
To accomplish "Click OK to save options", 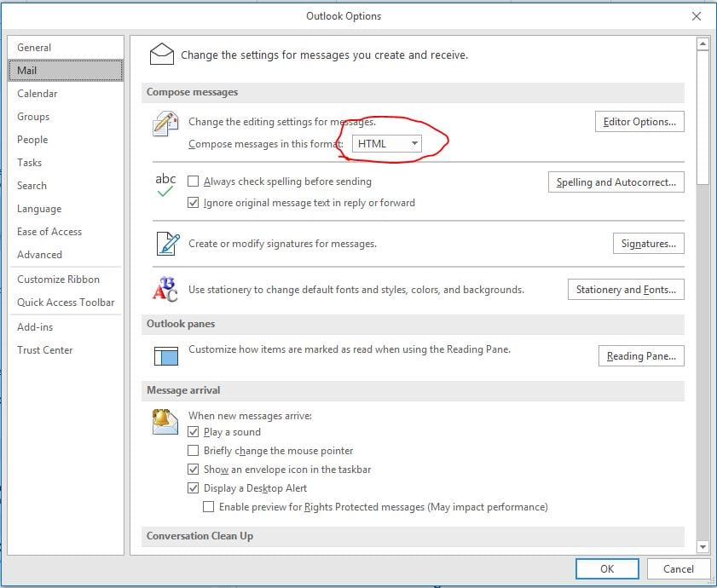I will (x=607, y=568).
